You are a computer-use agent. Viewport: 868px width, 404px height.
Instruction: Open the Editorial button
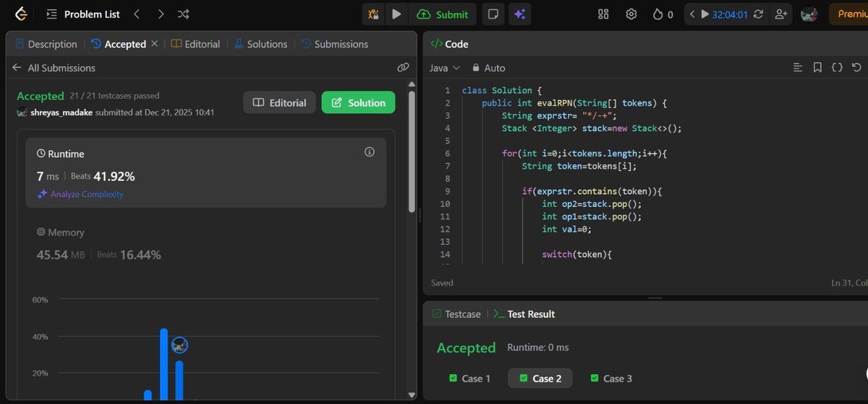pyautogui.click(x=279, y=103)
